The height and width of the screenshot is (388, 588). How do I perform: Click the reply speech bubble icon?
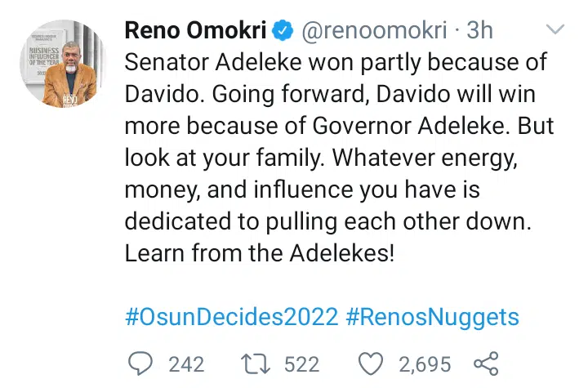click(142, 363)
